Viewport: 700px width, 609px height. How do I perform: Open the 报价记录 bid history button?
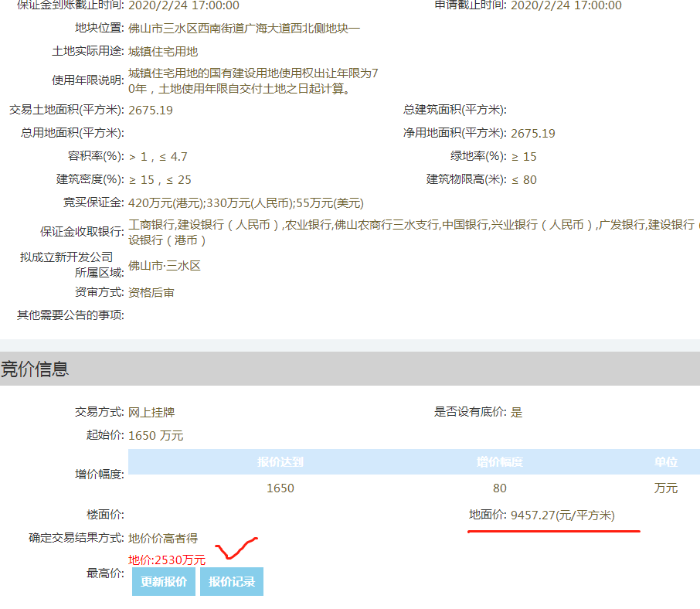pyautogui.click(x=232, y=582)
